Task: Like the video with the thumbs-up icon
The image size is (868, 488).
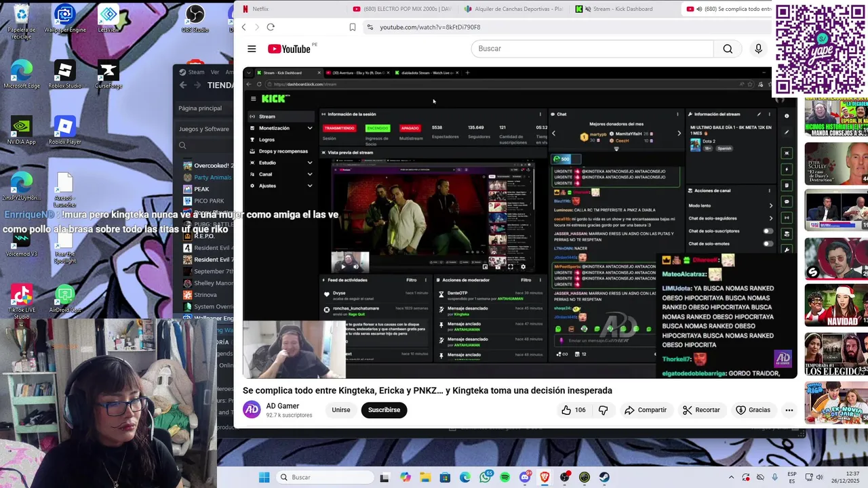Action: pyautogui.click(x=566, y=410)
